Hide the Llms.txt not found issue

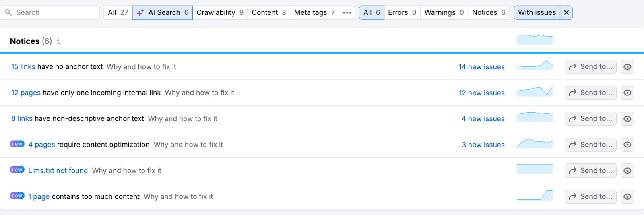point(627,171)
